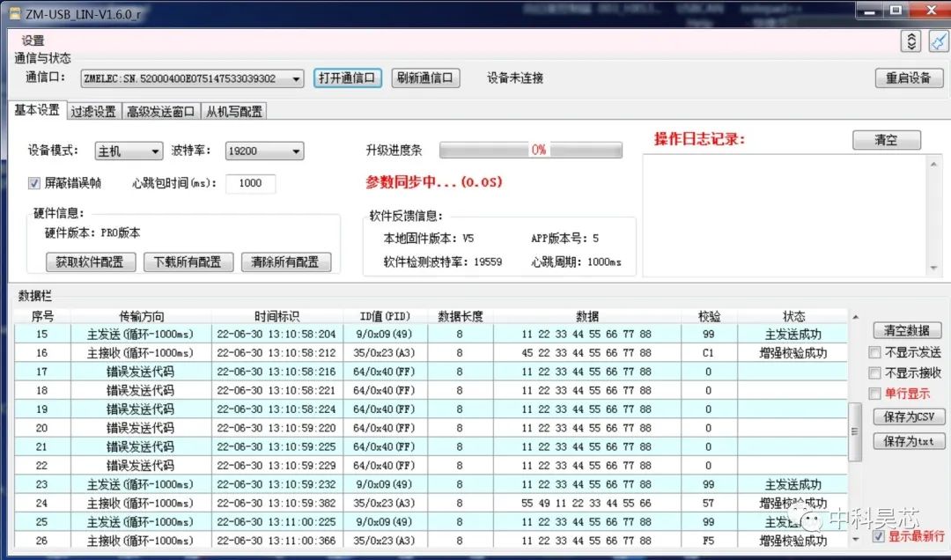Click the double-chevron collapse icon near top right
Image resolution: width=951 pixels, height=560 pixels.
(911, 41)
